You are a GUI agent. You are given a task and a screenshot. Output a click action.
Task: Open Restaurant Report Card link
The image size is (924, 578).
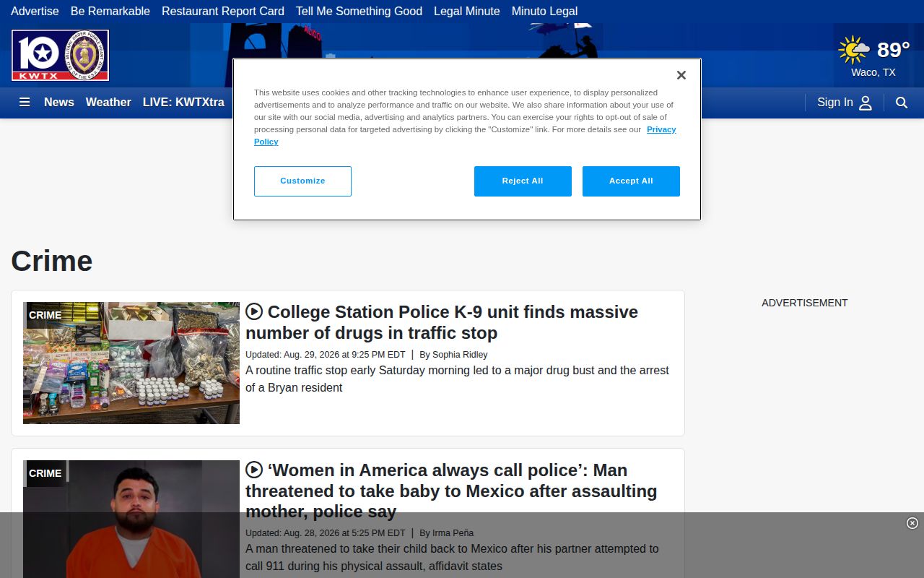click(x=223, y=11)
